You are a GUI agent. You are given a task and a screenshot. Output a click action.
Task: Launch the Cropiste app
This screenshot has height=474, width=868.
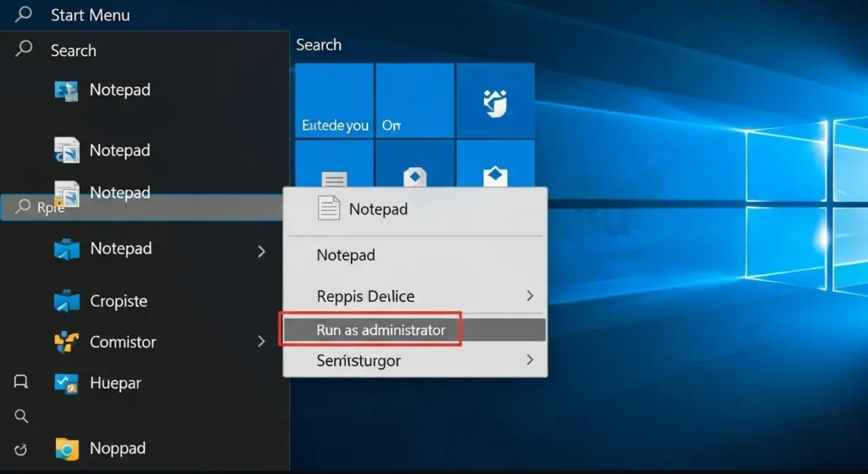coord(102,301)
